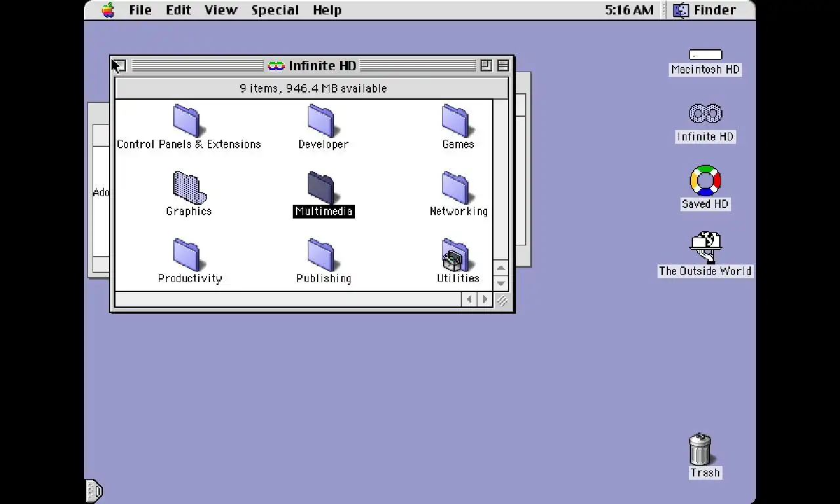Select the Infinite HD desktop drive icon
The width and height of the screenshot is (840, 504).
(x=705, y=114)
